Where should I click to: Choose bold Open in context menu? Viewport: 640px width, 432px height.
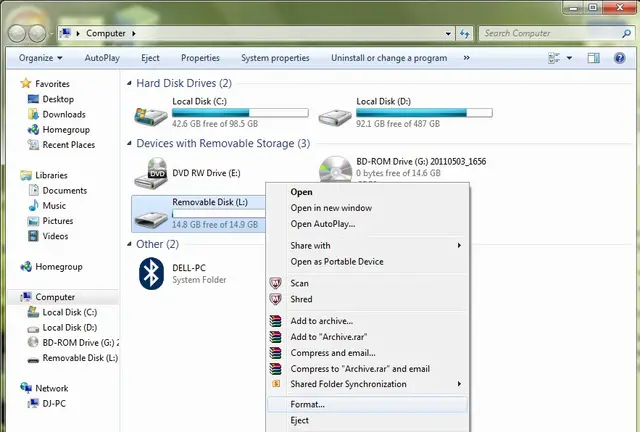[x=367, y=192]
